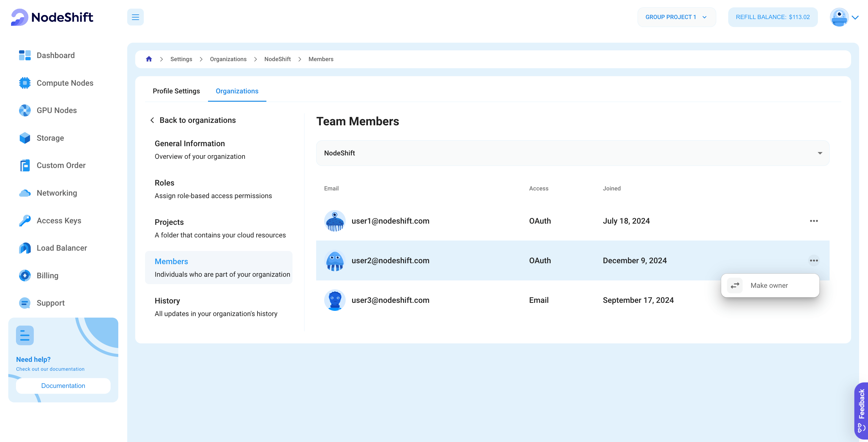Open three-dot menu for user2@nodeshift.com
The width and height of the screenshot is (868, 442).
point(814,260)
